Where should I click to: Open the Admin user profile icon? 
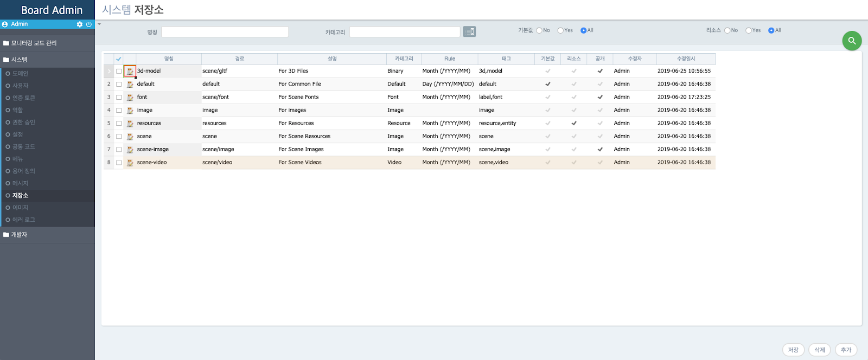[x=5, y=24]
